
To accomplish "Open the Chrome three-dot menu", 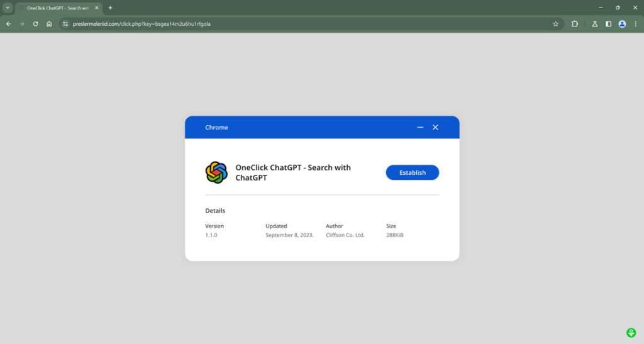I will [635, 24].
